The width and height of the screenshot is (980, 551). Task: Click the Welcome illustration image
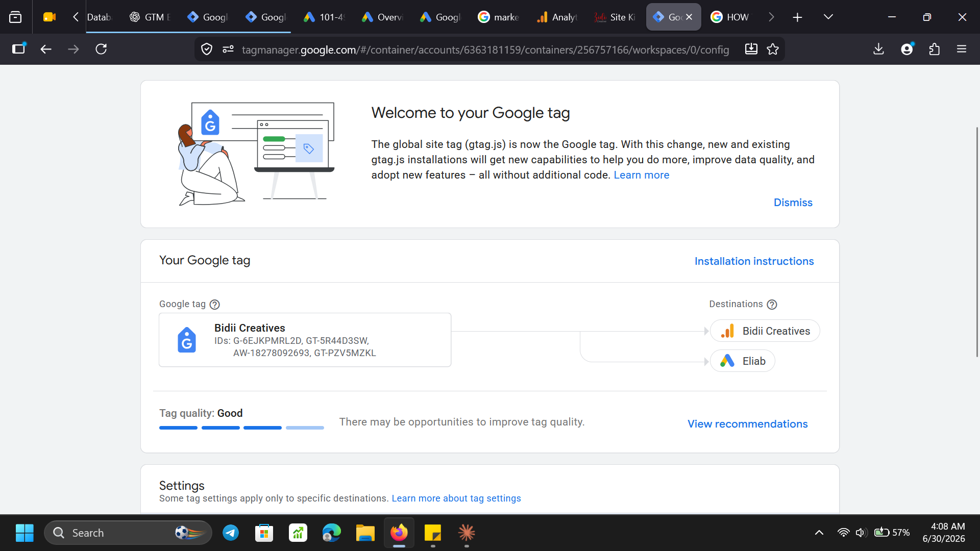tap(256, 154)
